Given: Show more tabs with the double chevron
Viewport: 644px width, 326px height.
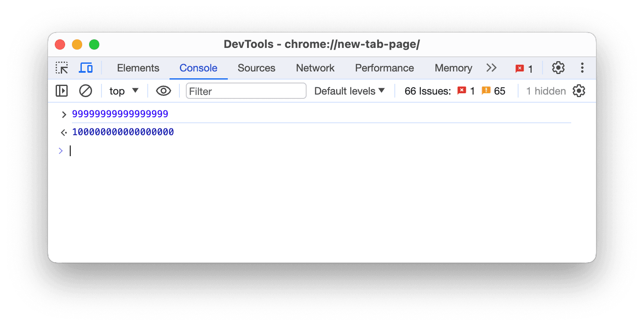Looking at the screenshot, I should point(491,68).
